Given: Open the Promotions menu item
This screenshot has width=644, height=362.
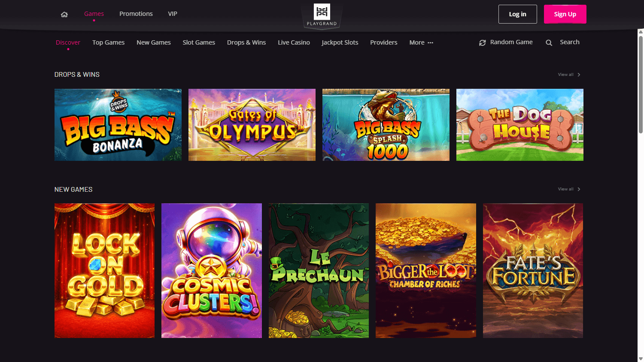Looking at the screenshot, I should [136, 14].
